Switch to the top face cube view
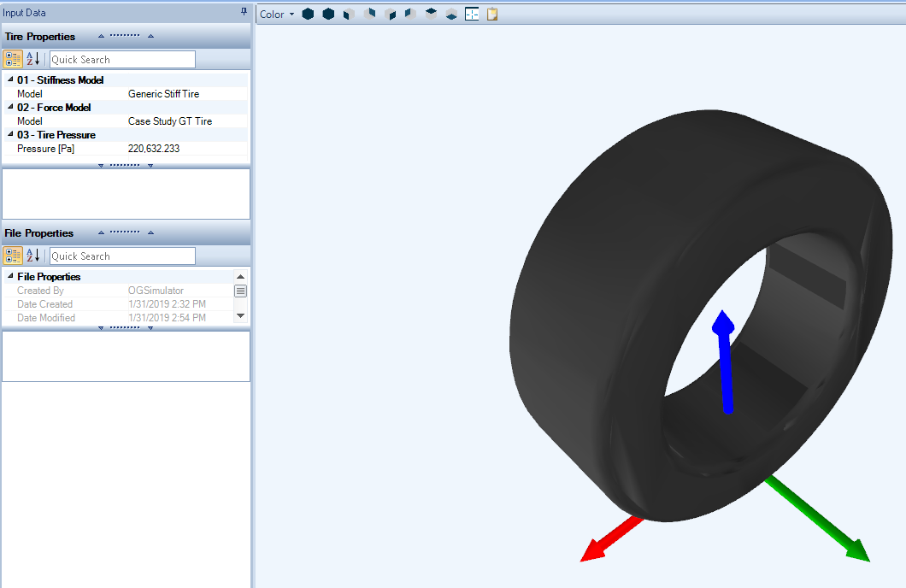The image size is (906, 588). 431,14
